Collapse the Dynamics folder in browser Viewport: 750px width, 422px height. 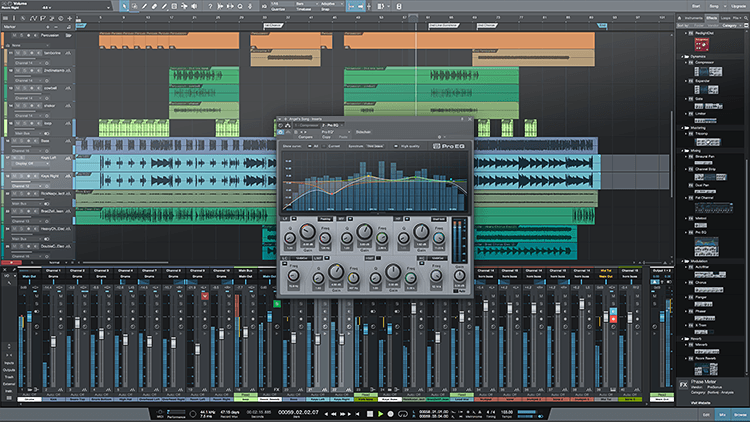coord(683,56)
